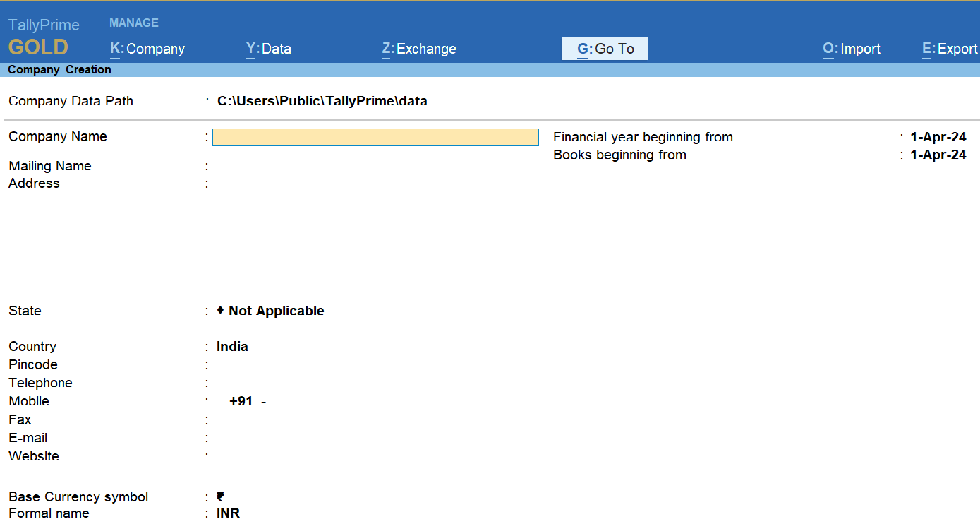This screenshot has height=524, width=980.
Task: Click the G: Go To button
Action: tap(605, 49)
